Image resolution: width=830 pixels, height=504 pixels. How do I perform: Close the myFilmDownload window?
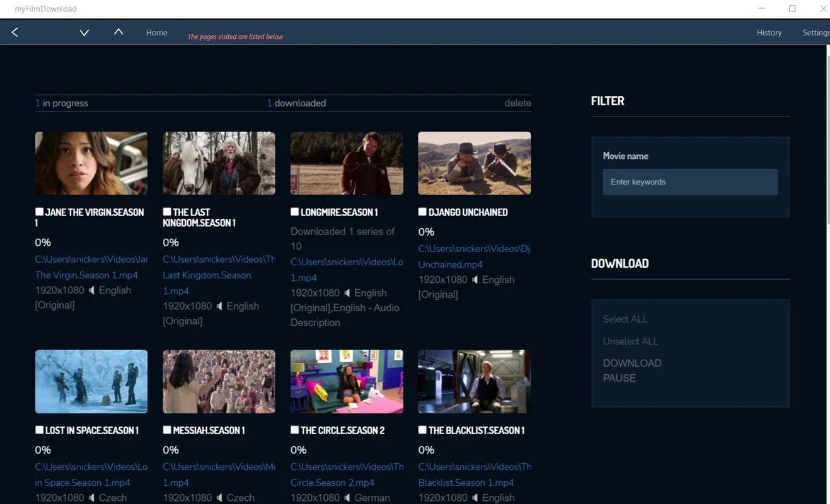coord(823,9)
